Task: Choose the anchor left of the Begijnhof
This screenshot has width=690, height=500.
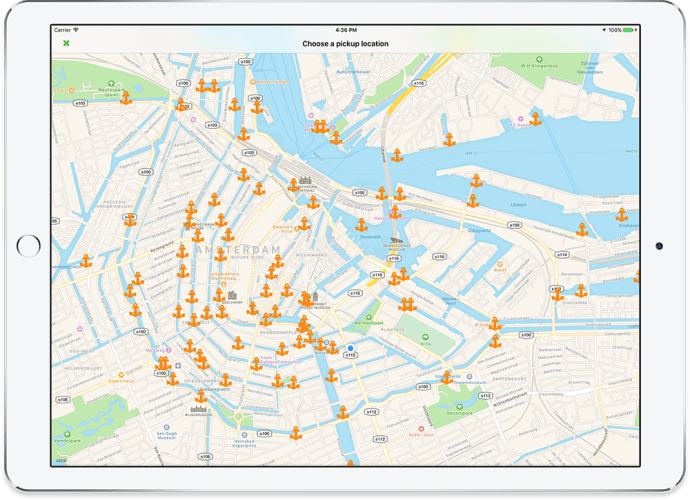Action: tap(219, 295)
